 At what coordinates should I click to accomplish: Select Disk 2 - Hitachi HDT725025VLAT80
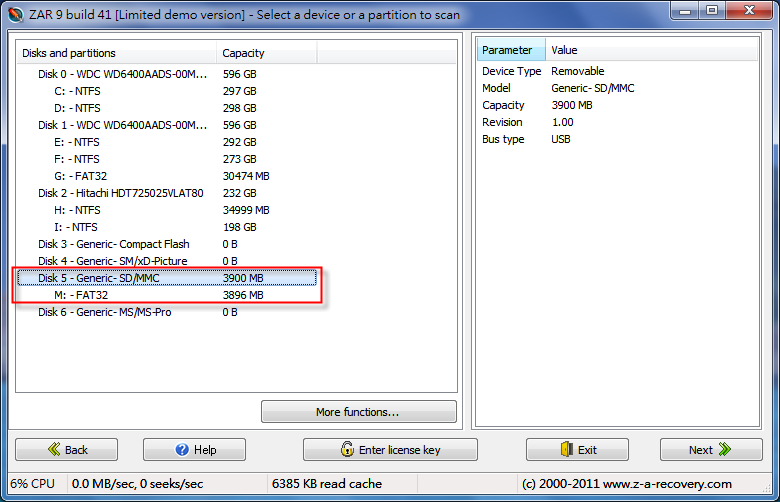(121, 193)
